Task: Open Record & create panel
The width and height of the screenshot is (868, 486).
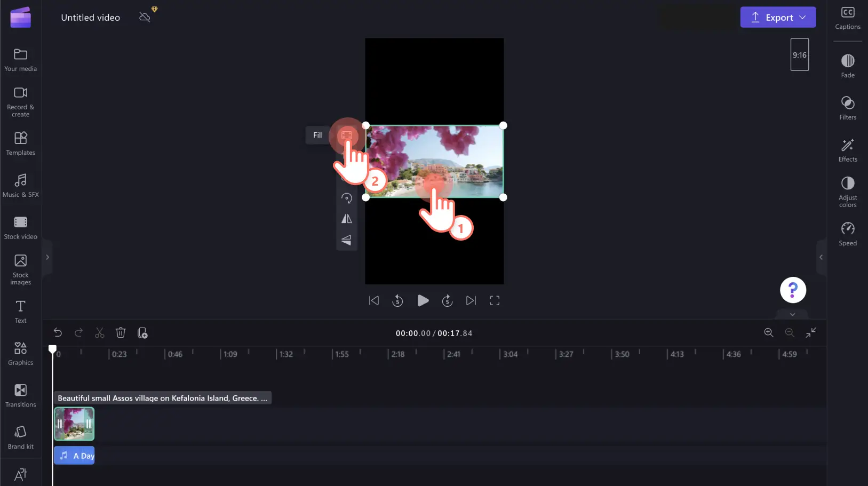Action: (20, 102)
